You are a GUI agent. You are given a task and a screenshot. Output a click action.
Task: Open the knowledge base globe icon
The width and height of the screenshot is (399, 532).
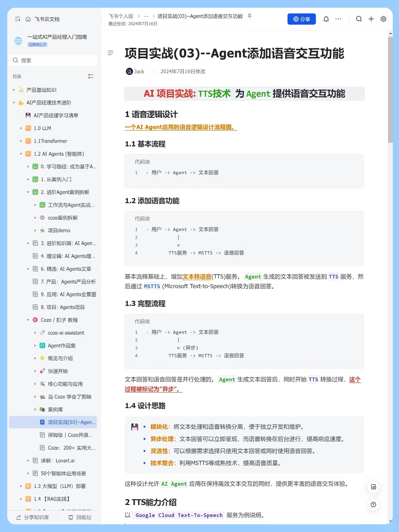click(18, 41)
